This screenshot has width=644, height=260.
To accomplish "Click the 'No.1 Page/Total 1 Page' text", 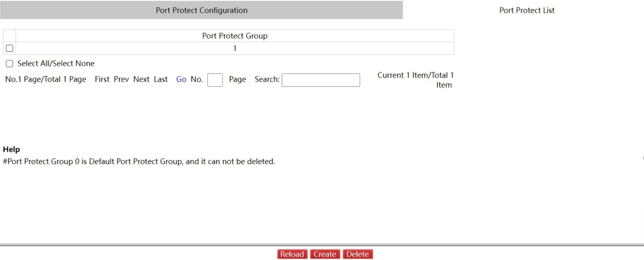I will click(x=46, y=79).
